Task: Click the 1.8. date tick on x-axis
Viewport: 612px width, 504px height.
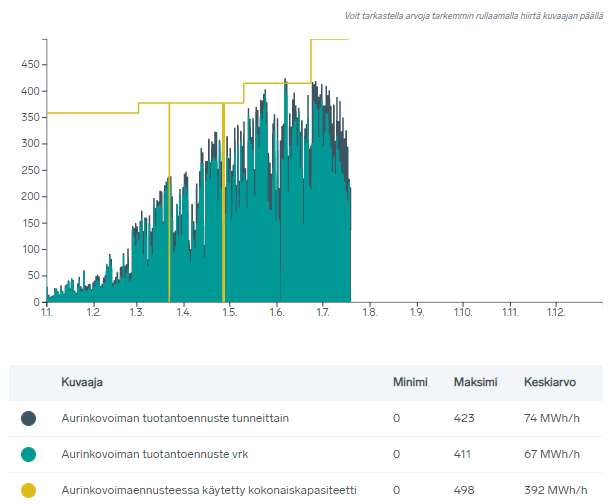Action: 369,313
